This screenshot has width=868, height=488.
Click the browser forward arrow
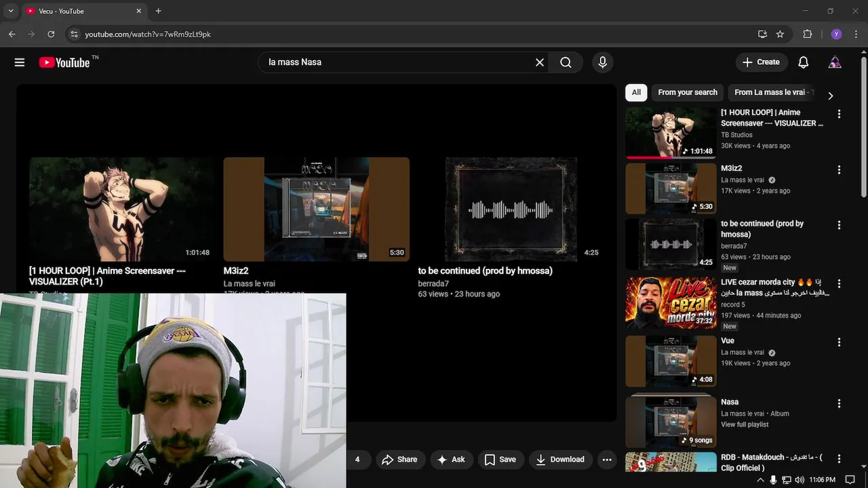click(31, 34)
